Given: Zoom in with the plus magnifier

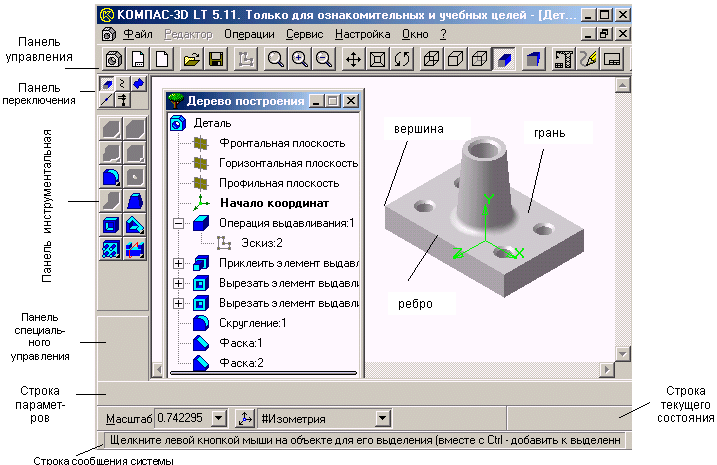Looking at the screenshot, I should (x=300, y=59).
